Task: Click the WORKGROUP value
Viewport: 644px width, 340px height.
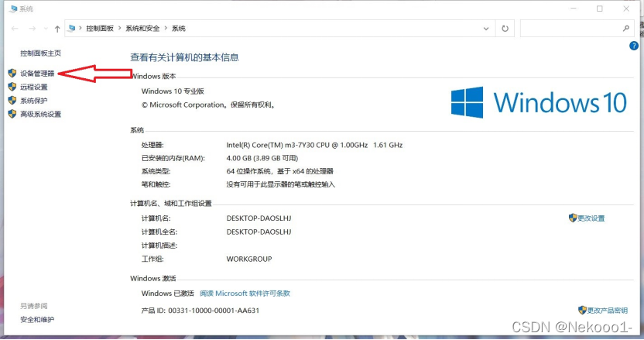Action: pyautogui.click(x=249, y=259)
